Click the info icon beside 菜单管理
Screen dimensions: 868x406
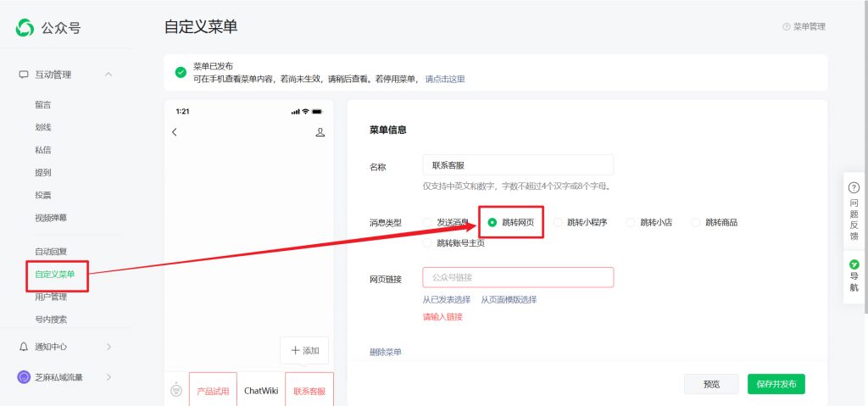coord(786,26)
